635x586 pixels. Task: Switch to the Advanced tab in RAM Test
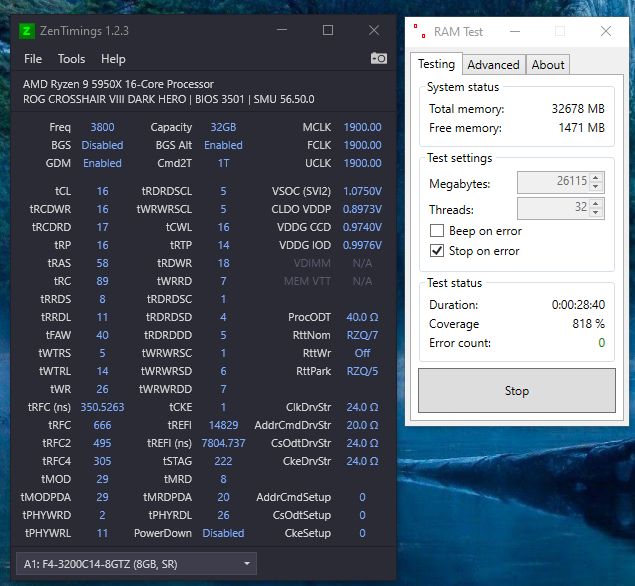coord(494,65)
